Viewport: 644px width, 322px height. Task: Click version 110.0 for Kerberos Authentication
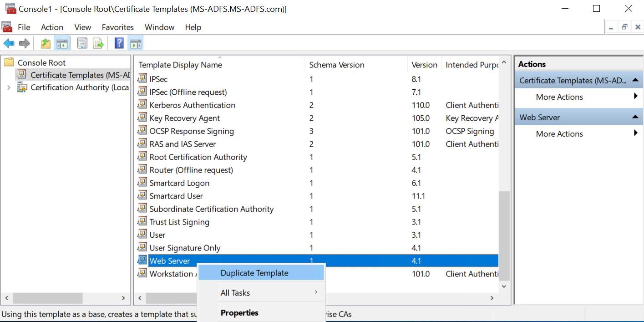pyautogui.click(x=421, y=105)
